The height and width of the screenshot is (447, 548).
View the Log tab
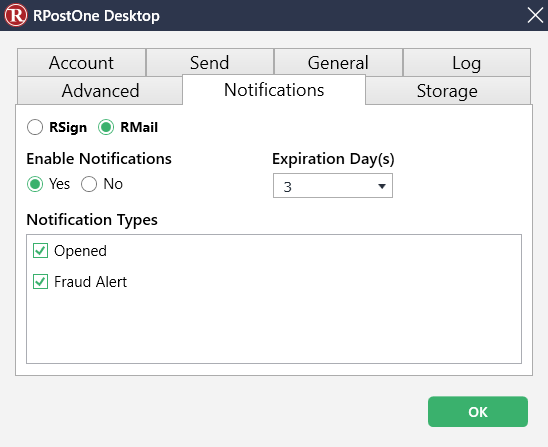click(467, 63)
